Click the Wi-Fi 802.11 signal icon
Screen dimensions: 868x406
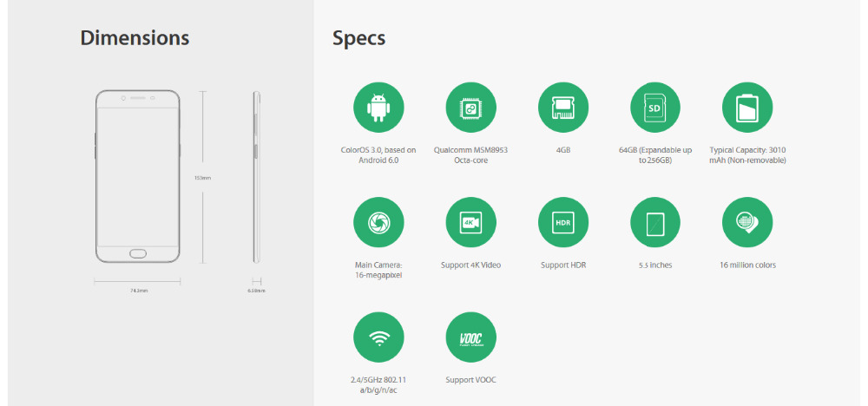tap(378, 337)
